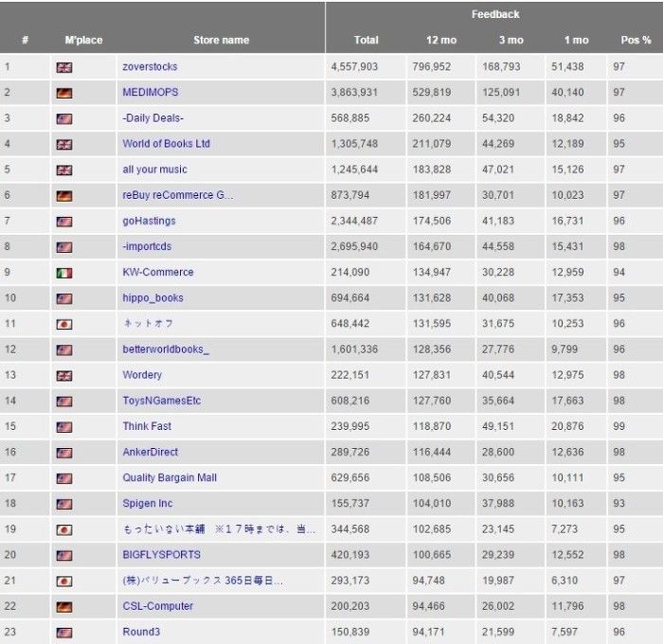
Task: Visit the Wordery store link
Action: [x=142, y=375]
